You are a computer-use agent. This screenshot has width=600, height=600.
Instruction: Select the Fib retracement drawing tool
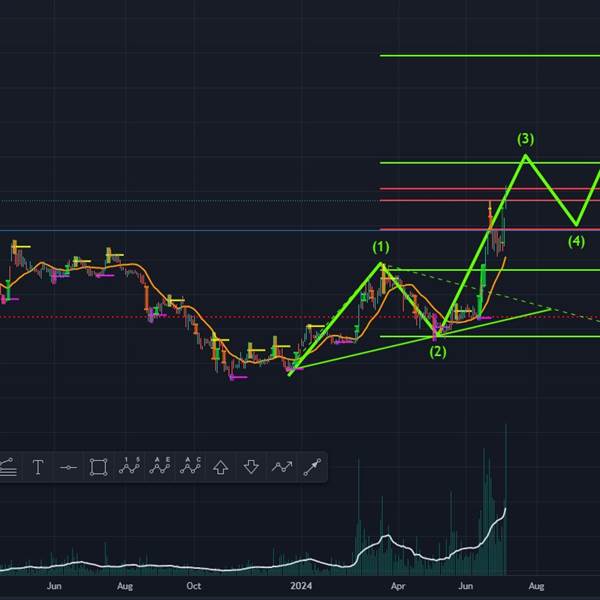[8, 467]
